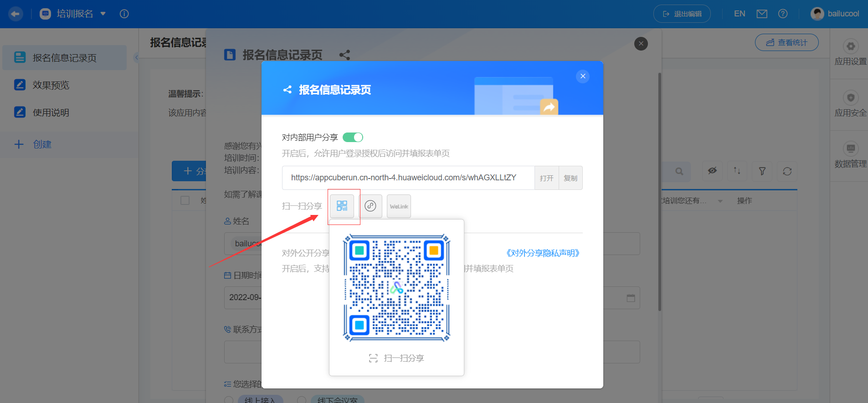Click the refresh icon in the table toolbar
Screen dimensions: 868x403
(x=787, y=171)
